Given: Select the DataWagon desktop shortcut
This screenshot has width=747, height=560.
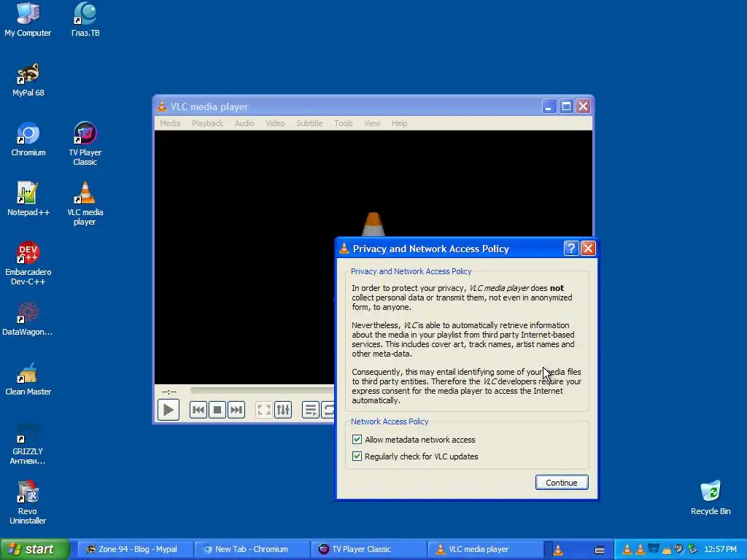Looking at the screenshot, I should 28,319.
